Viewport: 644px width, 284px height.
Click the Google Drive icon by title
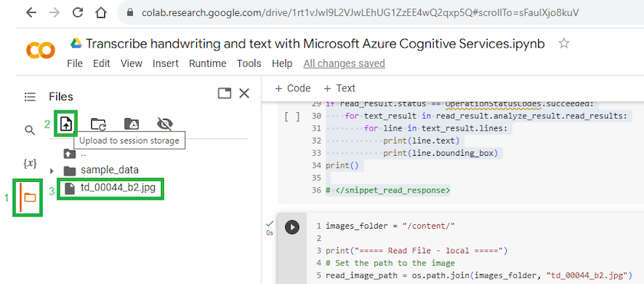77,43
